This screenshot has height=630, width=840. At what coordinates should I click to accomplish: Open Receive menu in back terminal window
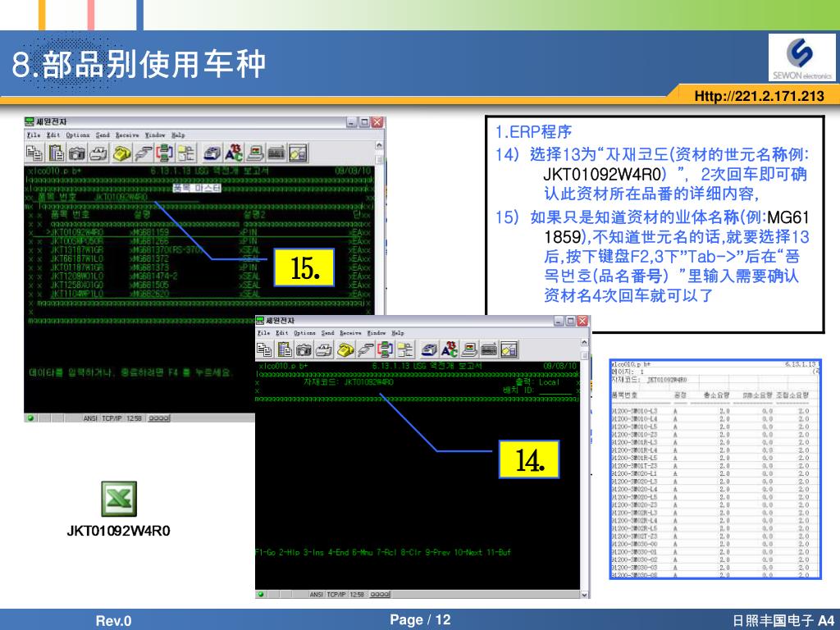[127, 135]
